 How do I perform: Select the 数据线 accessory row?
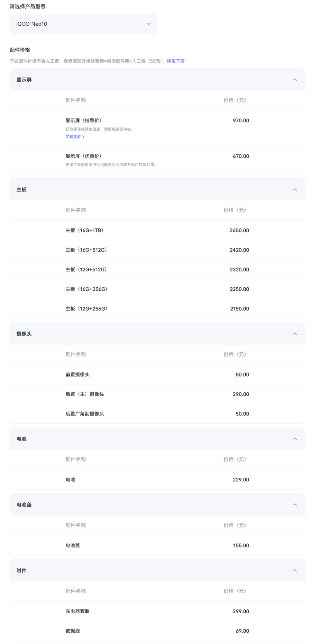(157, 631)
